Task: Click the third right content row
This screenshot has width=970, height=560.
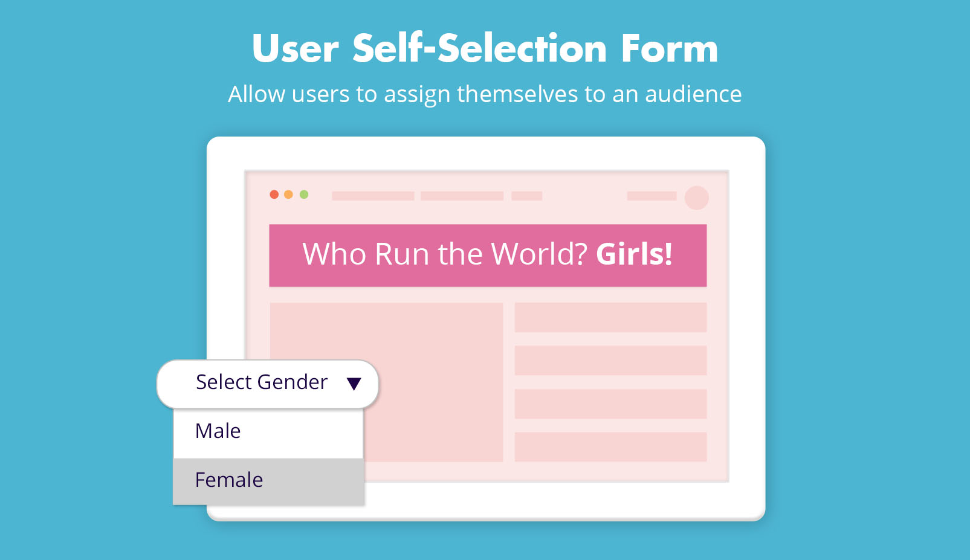Action: [610, 404]
